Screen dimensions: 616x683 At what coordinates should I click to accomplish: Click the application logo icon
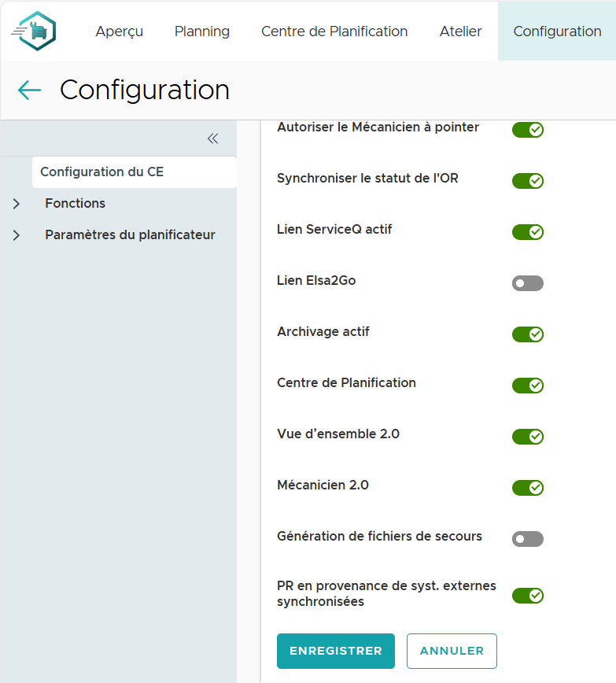point(35,31)
